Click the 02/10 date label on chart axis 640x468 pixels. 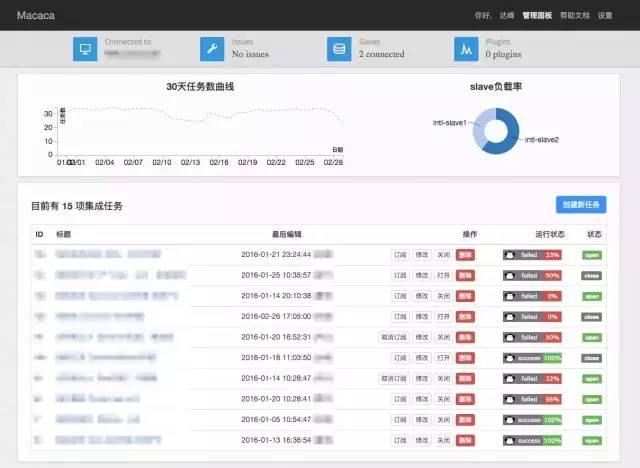click(x=162, y=162)
